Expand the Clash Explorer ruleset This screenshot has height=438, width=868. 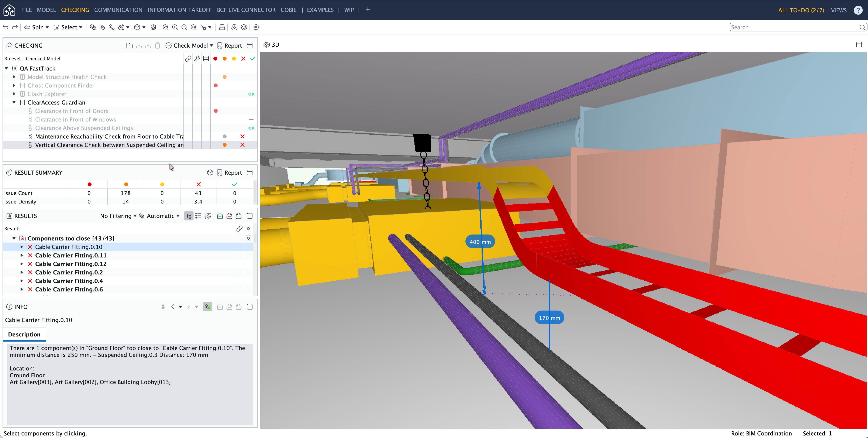click(x=14, y=94)
